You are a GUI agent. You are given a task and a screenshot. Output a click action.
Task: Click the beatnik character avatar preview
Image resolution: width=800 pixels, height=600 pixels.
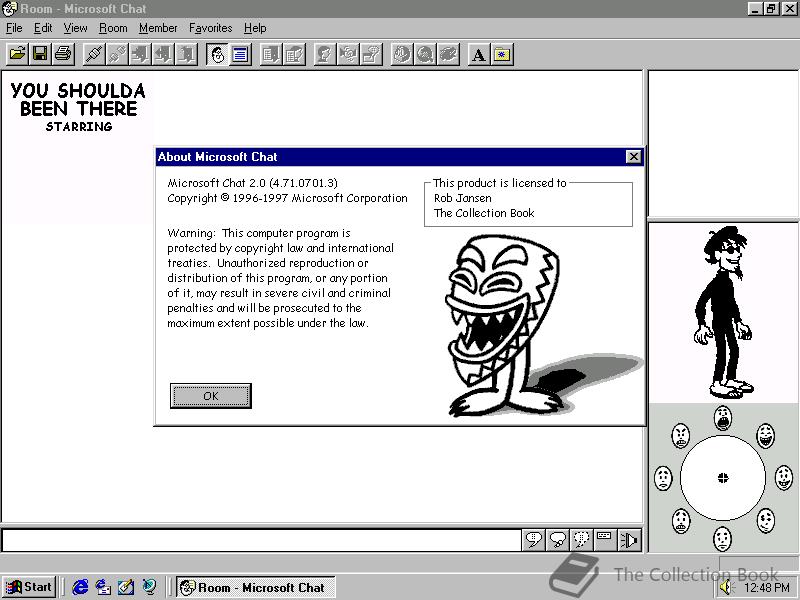tap(723, 312)
